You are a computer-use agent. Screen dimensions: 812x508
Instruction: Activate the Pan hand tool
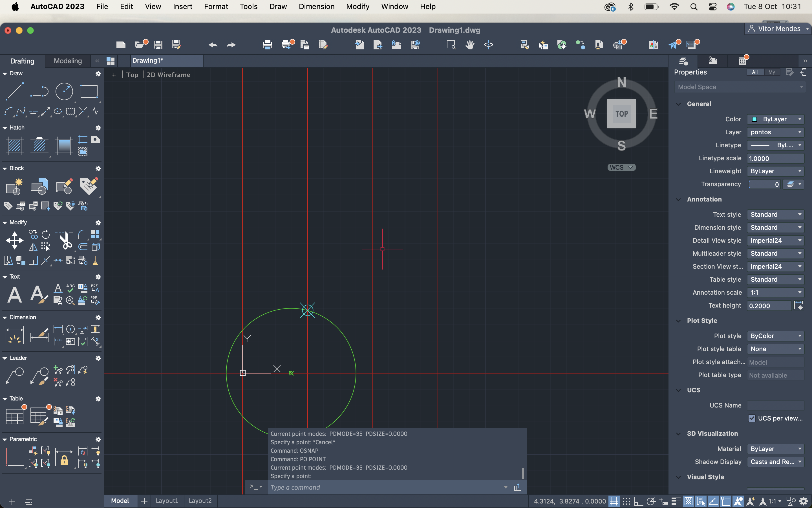coord(470,45)
